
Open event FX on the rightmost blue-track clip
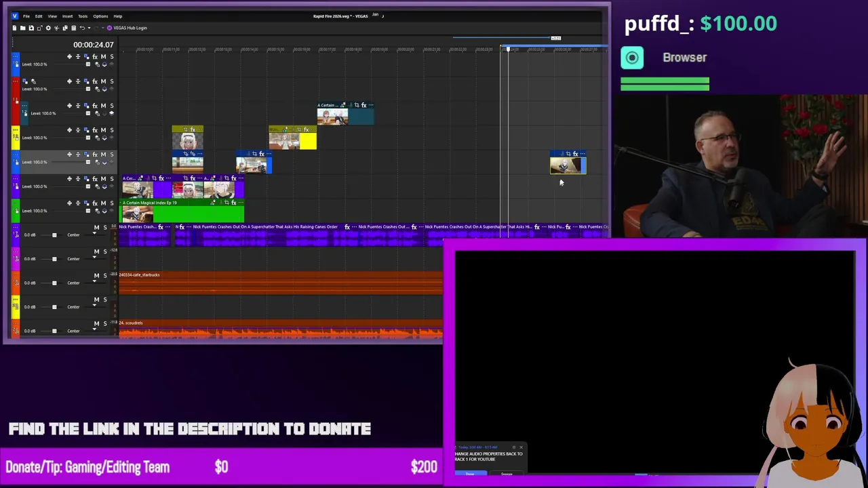pyautogui.click(x=576, y=154)
